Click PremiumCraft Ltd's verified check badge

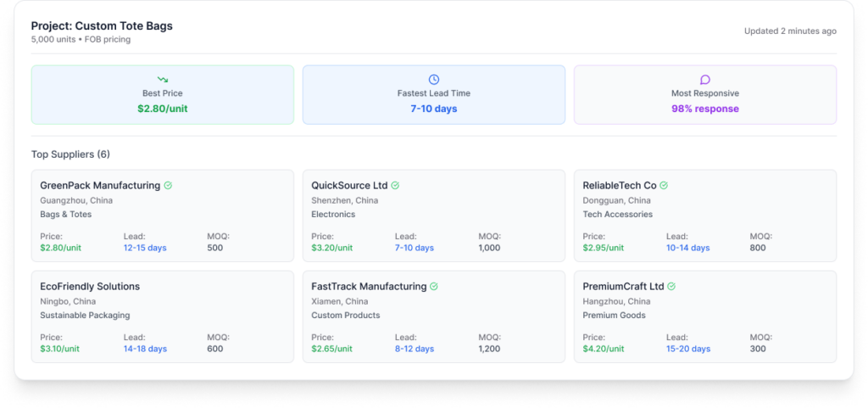tap(671, 287)
